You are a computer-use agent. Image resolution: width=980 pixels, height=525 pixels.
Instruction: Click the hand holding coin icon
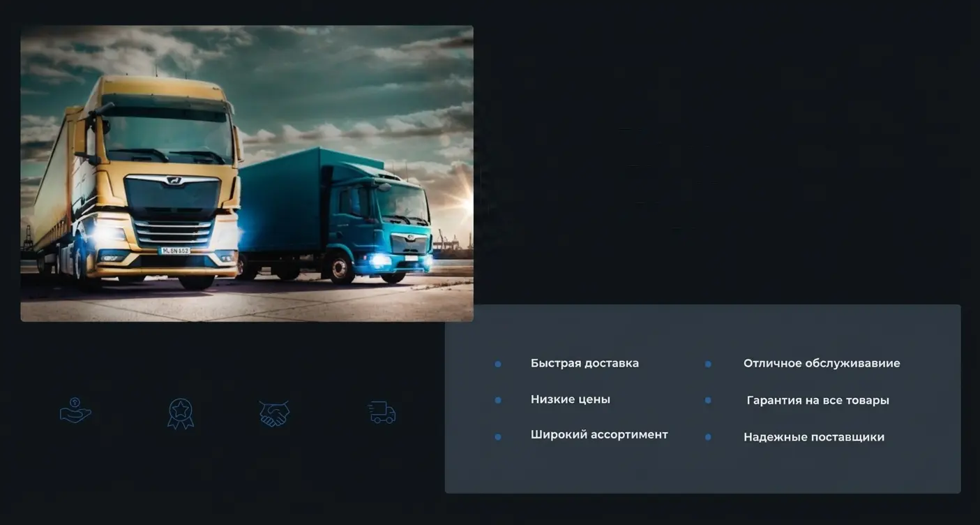point(75,411)
